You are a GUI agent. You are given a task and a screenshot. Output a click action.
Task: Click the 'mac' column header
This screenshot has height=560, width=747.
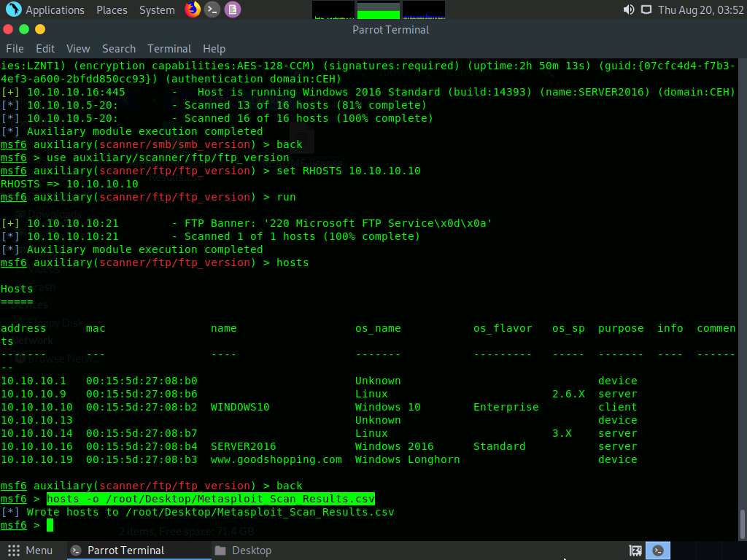96,329
